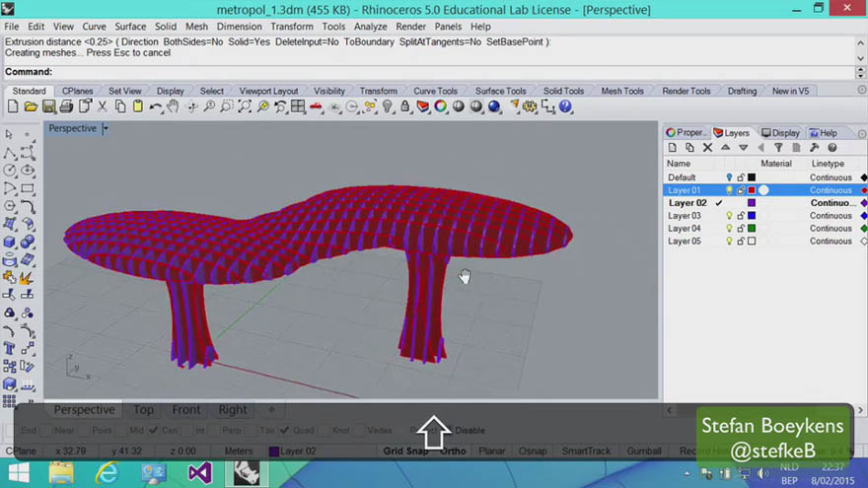Open Linetype dropdown for Layer 03
868x488 pixels.
tap(831, 216)
